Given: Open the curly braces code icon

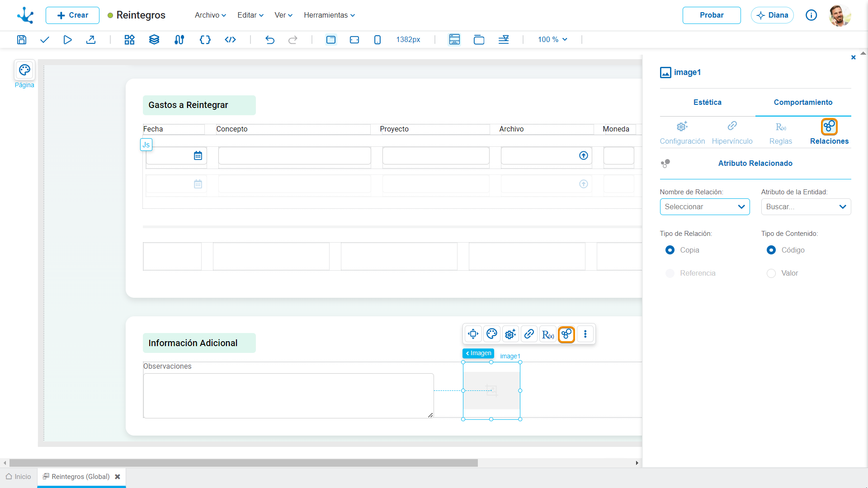Looking at the screenshot, I should 205,40.
